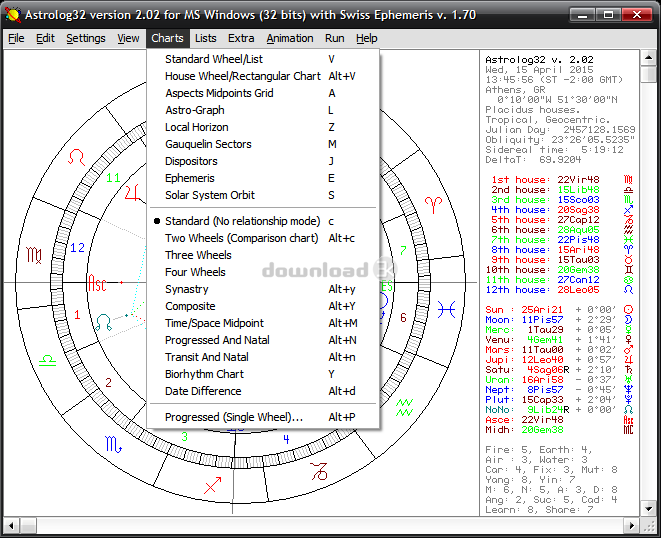This screenshot has width=661, height=538.
Task: Click the blue Pisces glyph on the wheel
Action: 446,310
